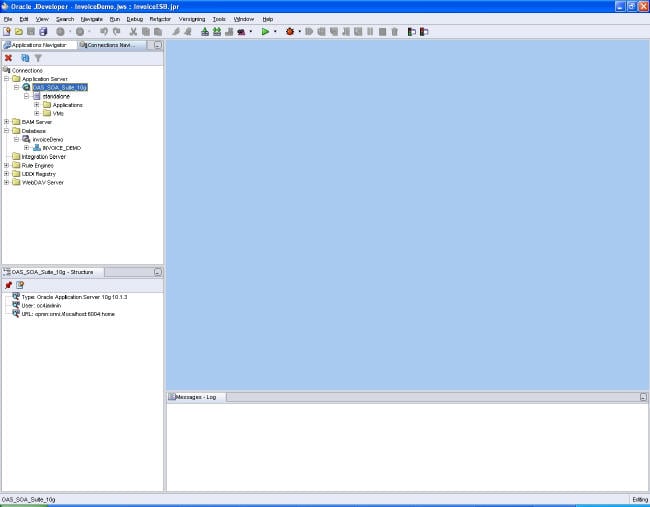Click the Rule Engines folder label

pyautogui.click(x=37, y=165)
